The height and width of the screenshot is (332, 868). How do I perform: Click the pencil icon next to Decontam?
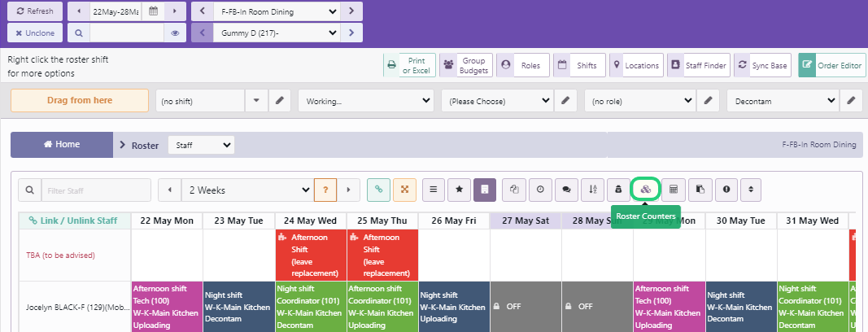851,101
